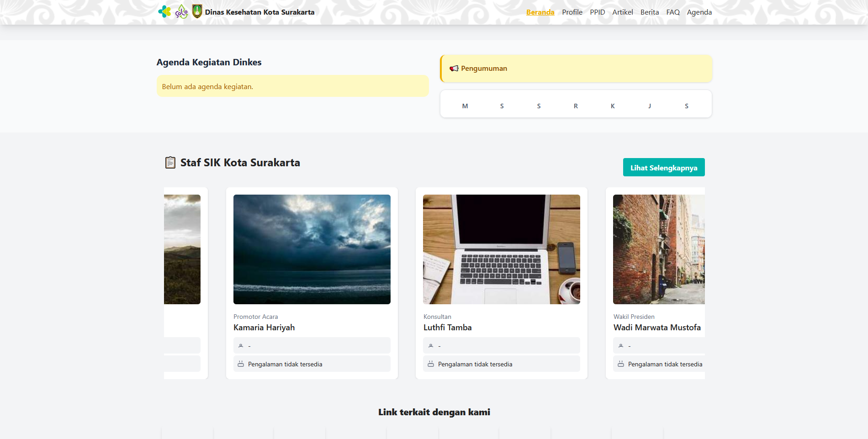Select the J day column in calendar
This screenshot has height=439, width=868.
(650, 106)
